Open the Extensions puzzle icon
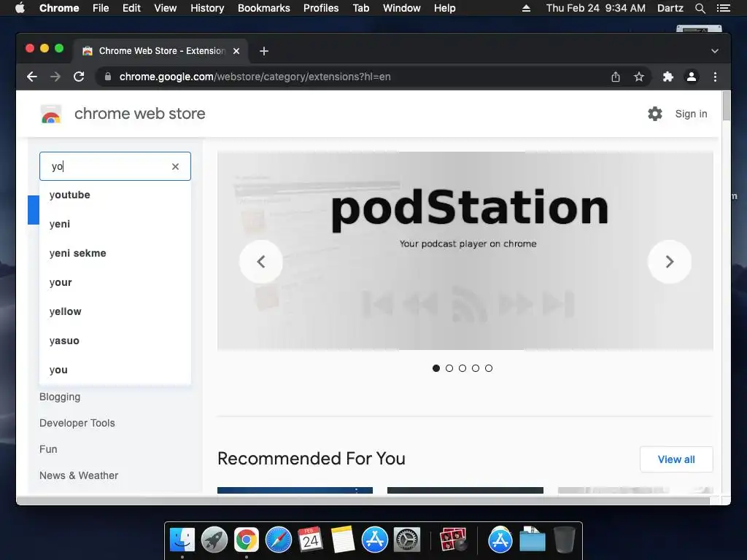Viewport: 747px width, 560px height. coord(668,77)
